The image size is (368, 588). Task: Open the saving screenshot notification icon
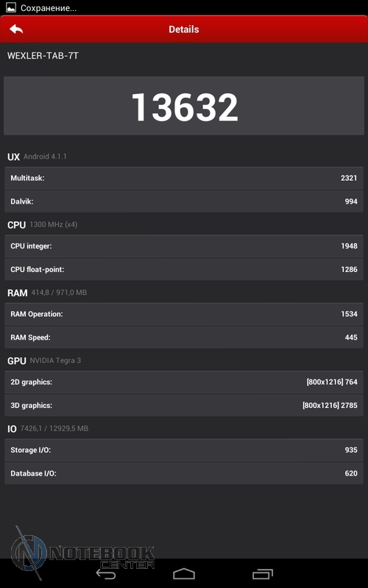pyautogui.click(x=11, y=7)
